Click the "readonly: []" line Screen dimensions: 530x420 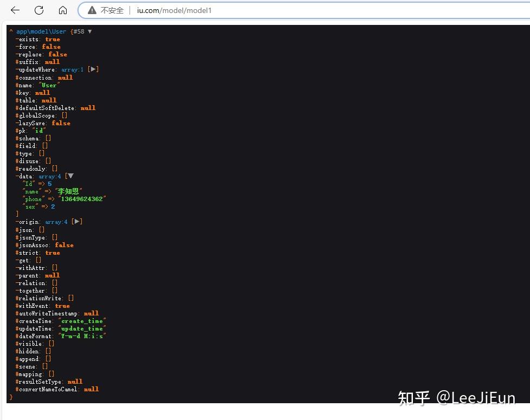(x=36, y=168)
